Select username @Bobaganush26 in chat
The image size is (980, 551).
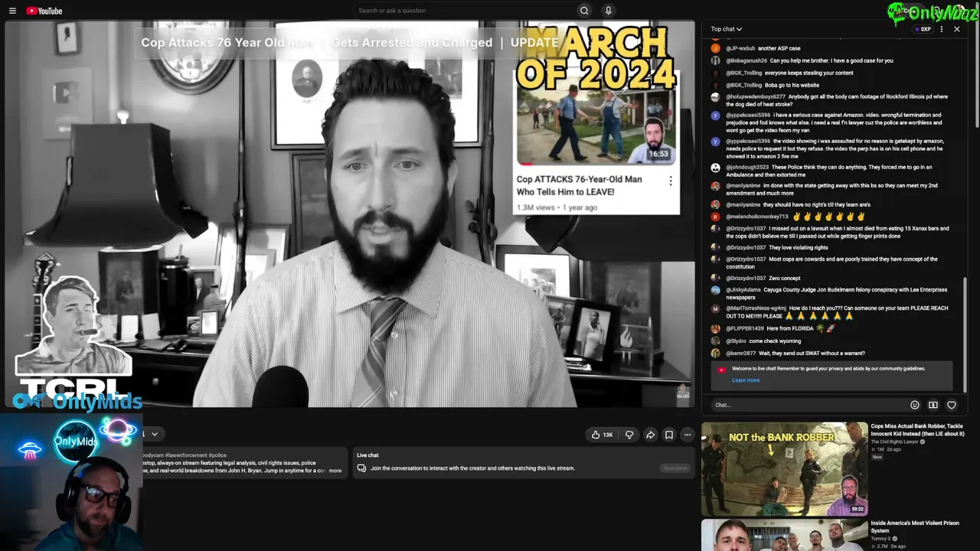[x=746, y=60]
